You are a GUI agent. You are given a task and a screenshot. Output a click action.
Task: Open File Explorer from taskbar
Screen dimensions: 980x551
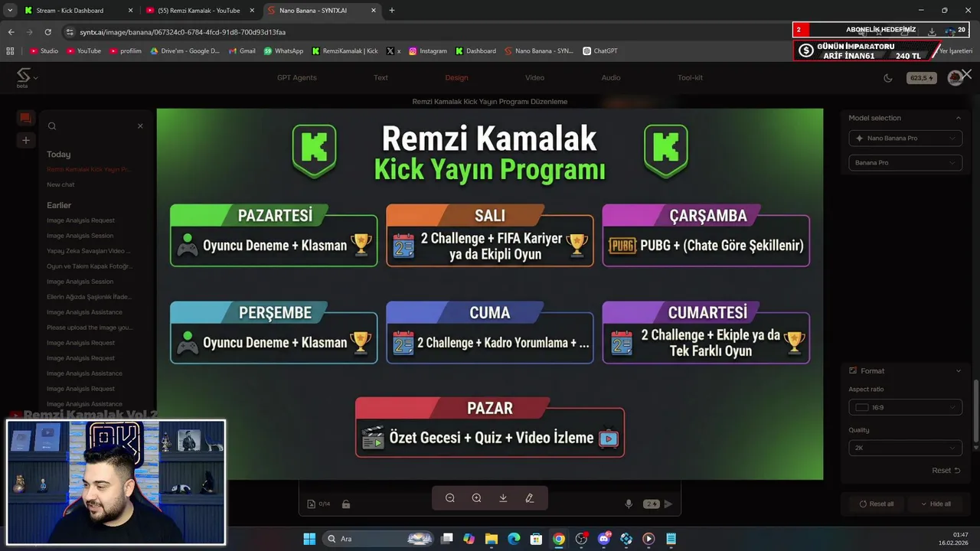(x=492, y=539)
